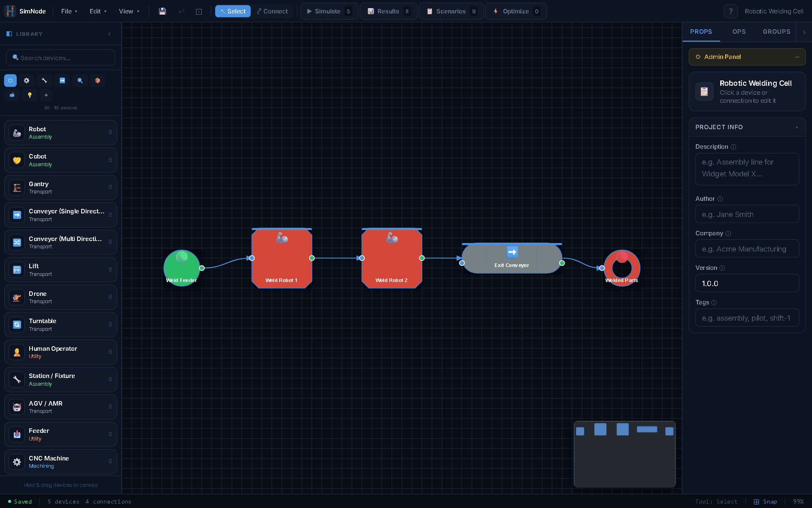The image size is (812, 508).
Task: Click the Station / Fixture library item
Action: tap(60, 380)
